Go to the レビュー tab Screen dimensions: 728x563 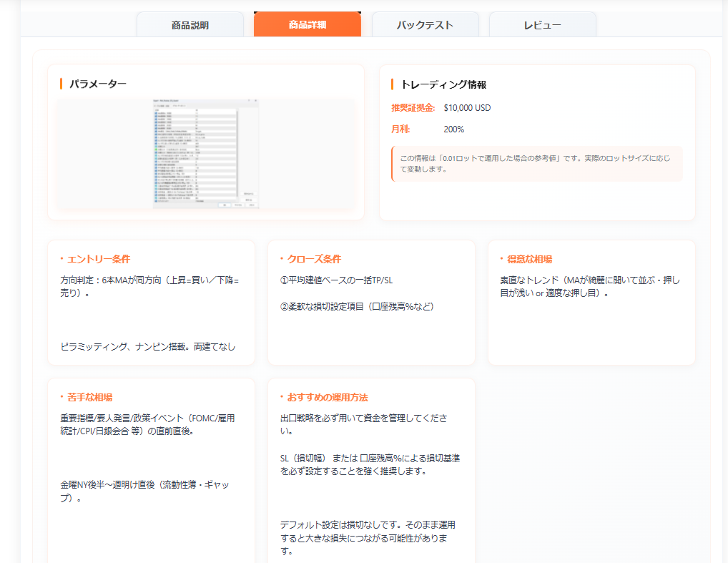(542, 25)
